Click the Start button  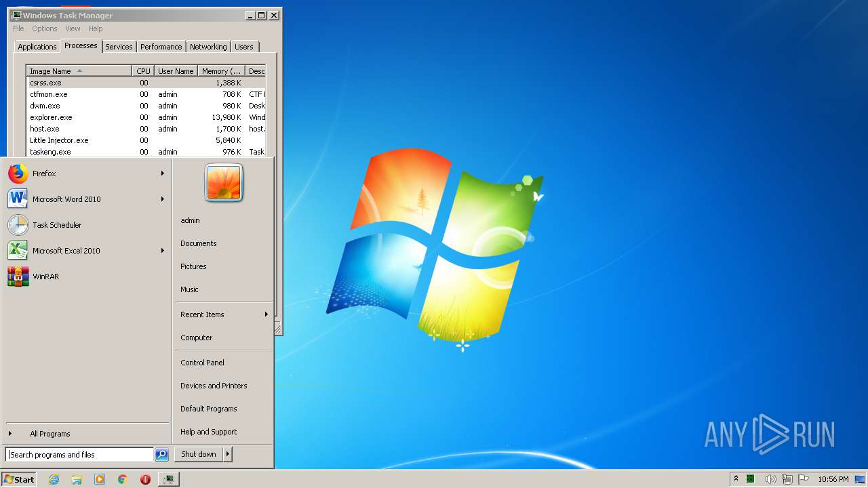(x=19, y=479)
